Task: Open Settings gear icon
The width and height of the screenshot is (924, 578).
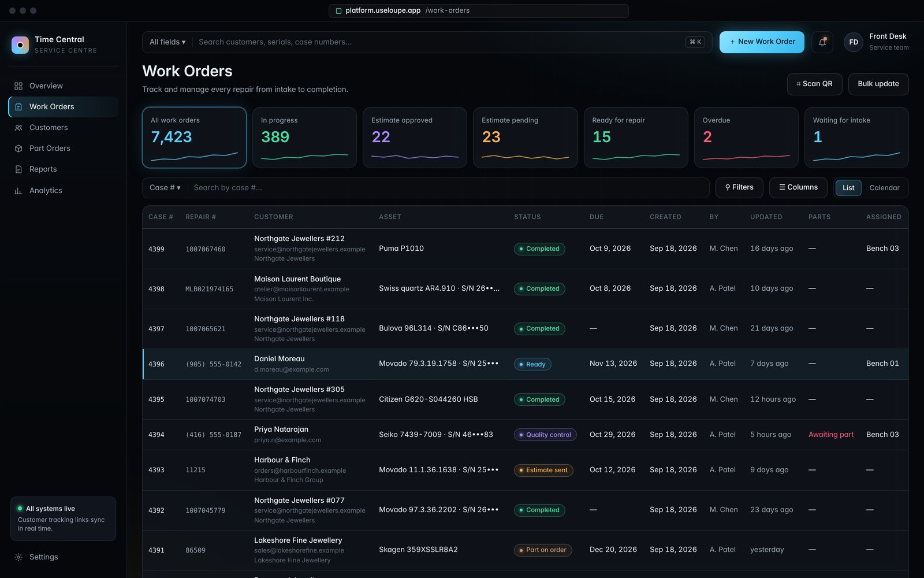Action: pos(18,557)
